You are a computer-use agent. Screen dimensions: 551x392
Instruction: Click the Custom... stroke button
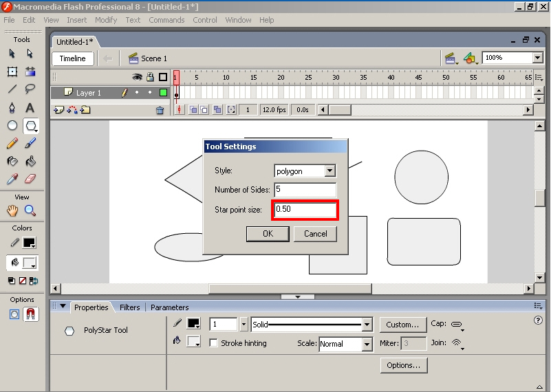click(402, 325)
